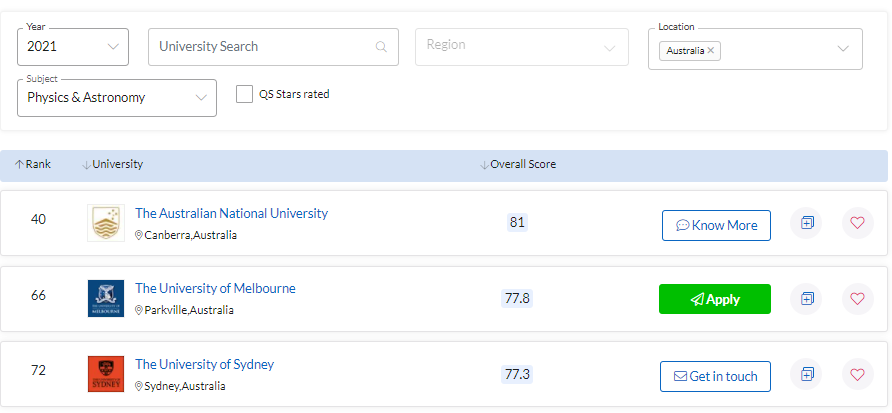Image resolution: width=892 pixels, height=413 pixels.
Task: Click Get in touch for University of Sydney
Action: point(716,376)
